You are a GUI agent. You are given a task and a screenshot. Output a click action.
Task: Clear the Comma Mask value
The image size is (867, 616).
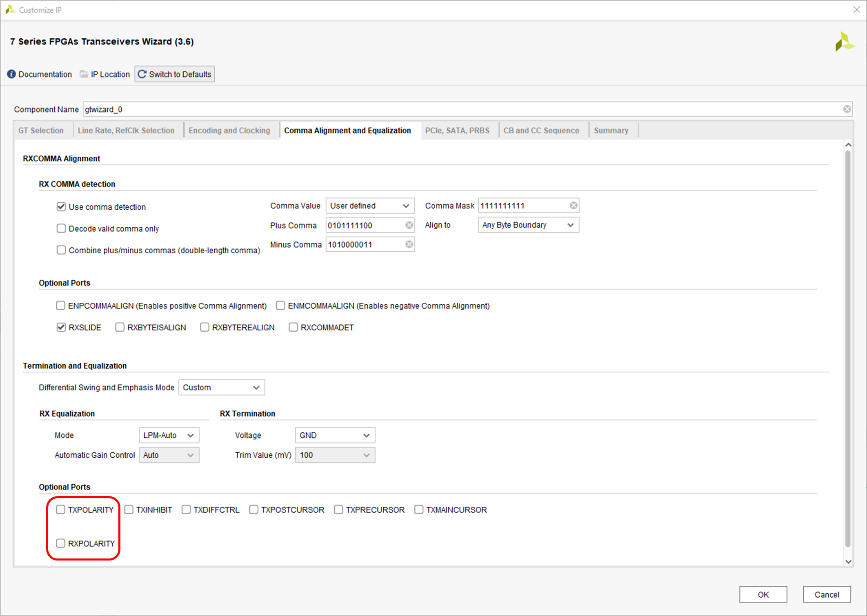click(574, 206)
